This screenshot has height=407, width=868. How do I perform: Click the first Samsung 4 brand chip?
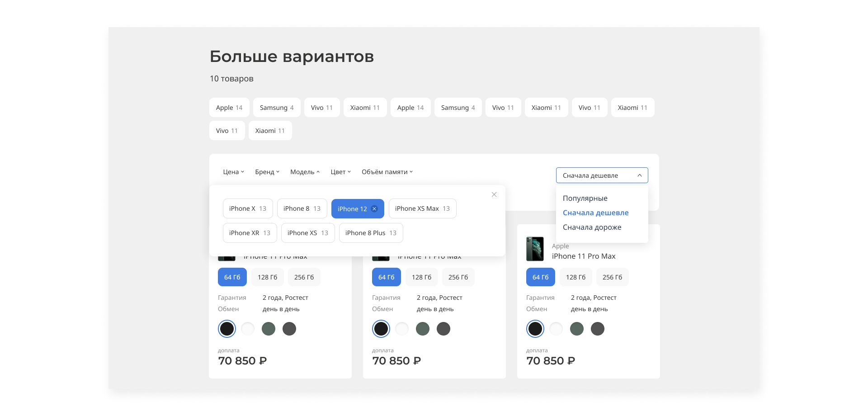click(277, 108)
